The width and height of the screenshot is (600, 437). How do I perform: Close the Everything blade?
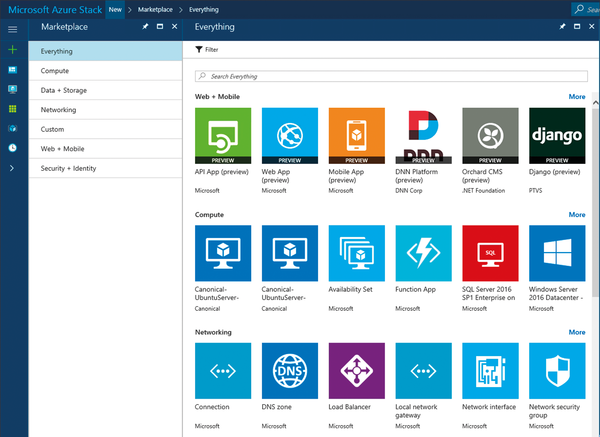point(592,26)
